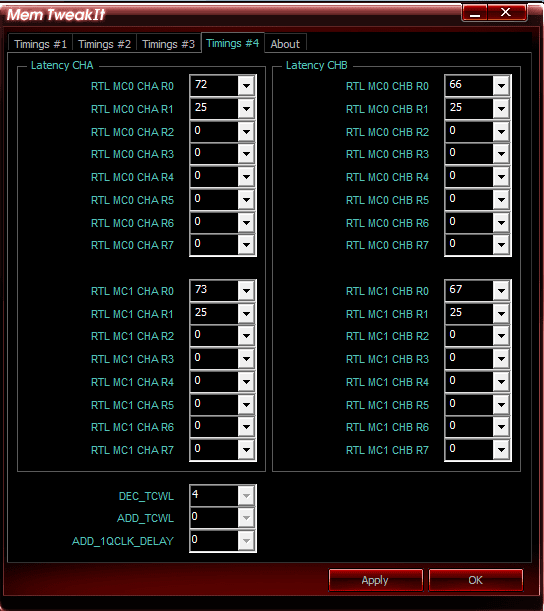
Task: Open RTL MC1 CHA R6 dropdown arrow
Action: 246,427
